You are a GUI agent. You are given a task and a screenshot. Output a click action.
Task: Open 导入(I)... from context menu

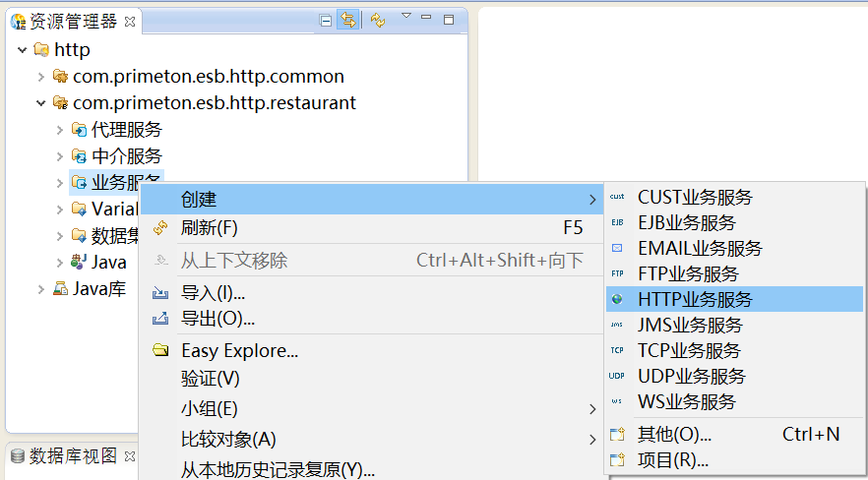point(213,293)
